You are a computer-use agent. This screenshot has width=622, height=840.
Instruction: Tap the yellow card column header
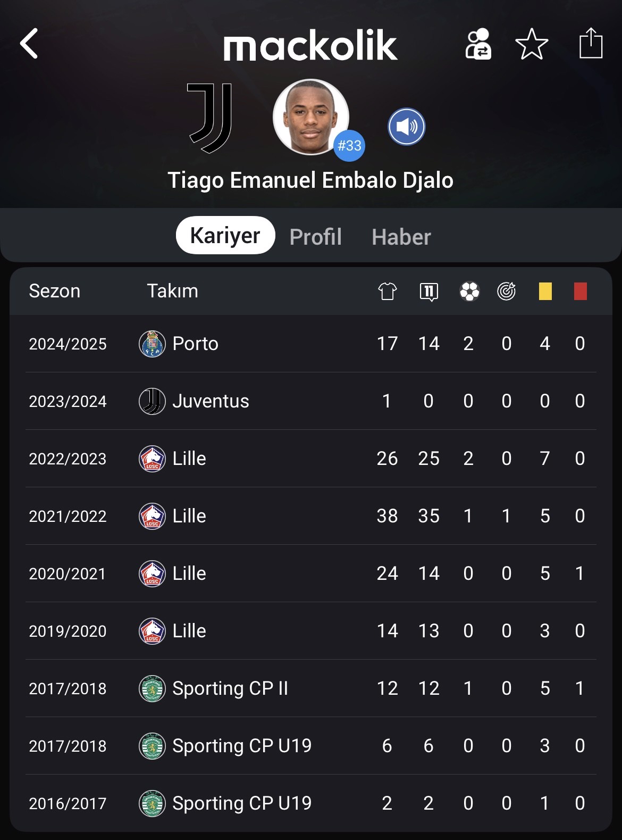[545, 291]
